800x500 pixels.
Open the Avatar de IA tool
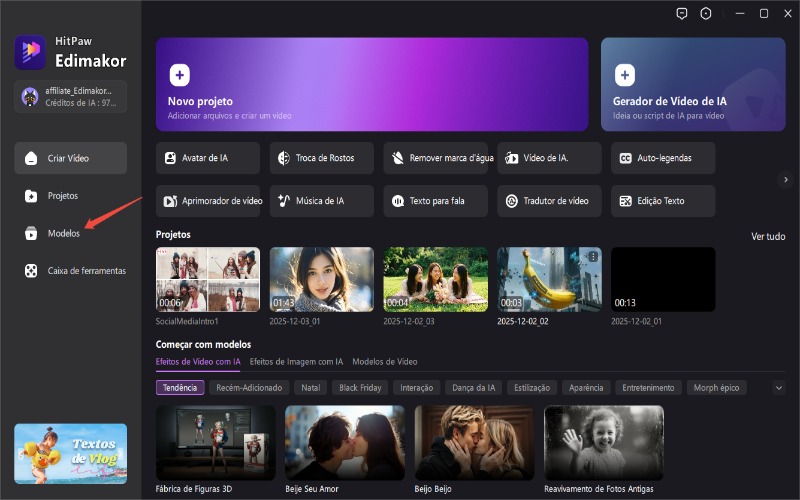pyautogui.click(x=208, y=158)
